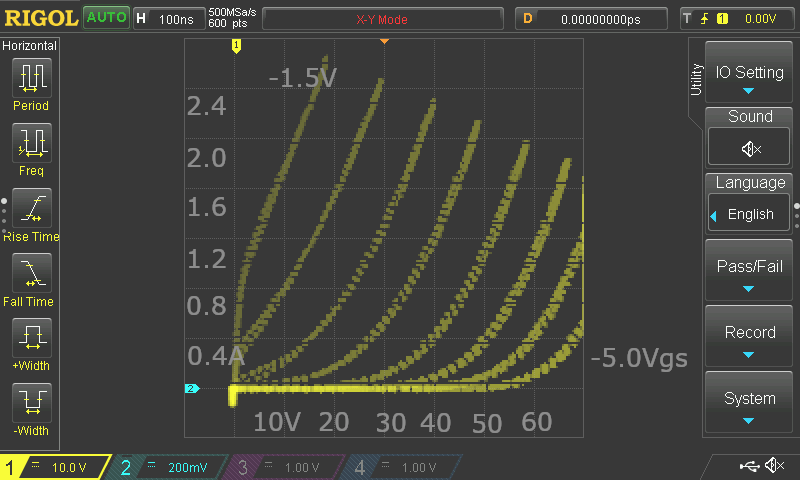
Task: Click the 100ns horizontal timebase
Action: point(176,19)
